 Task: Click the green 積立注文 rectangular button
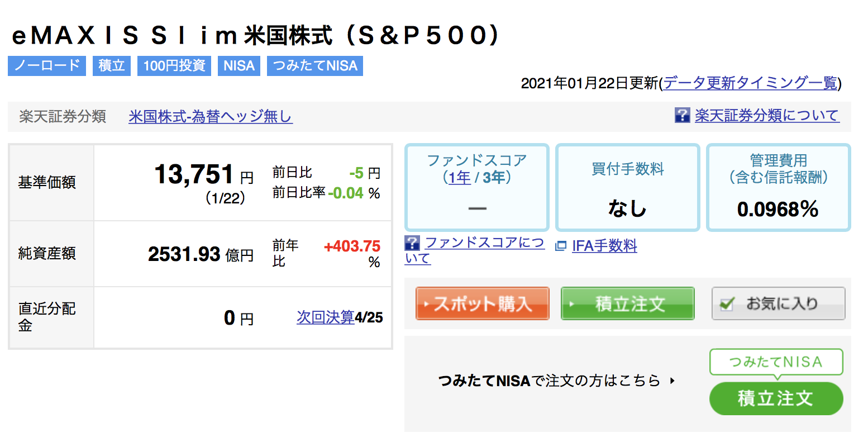tap(627, 303)
